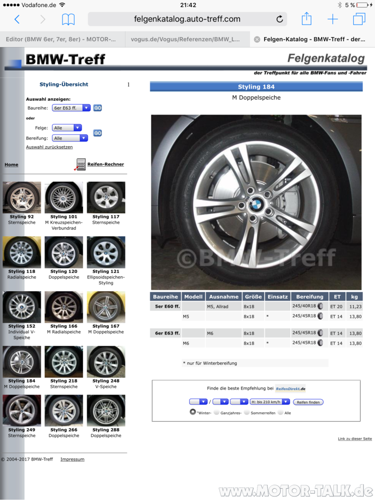Click the BMW-Treff site logo

point(65,59)
